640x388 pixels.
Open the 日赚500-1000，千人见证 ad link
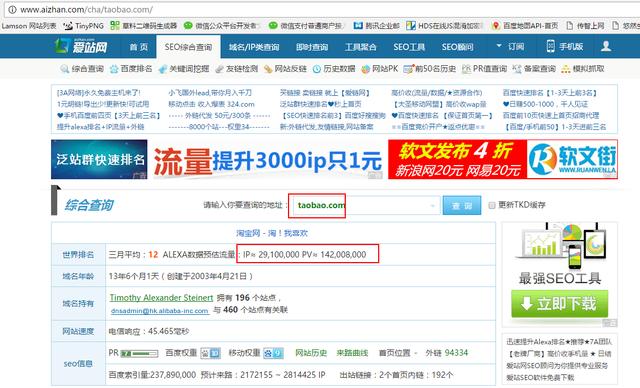coord(545,104)
